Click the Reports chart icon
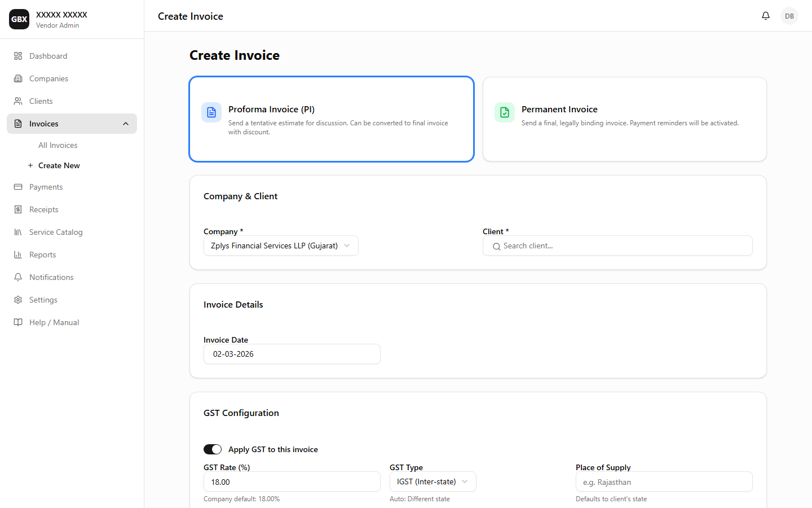The width and height of the screenshot is (812, 508). tap(18, 255)
